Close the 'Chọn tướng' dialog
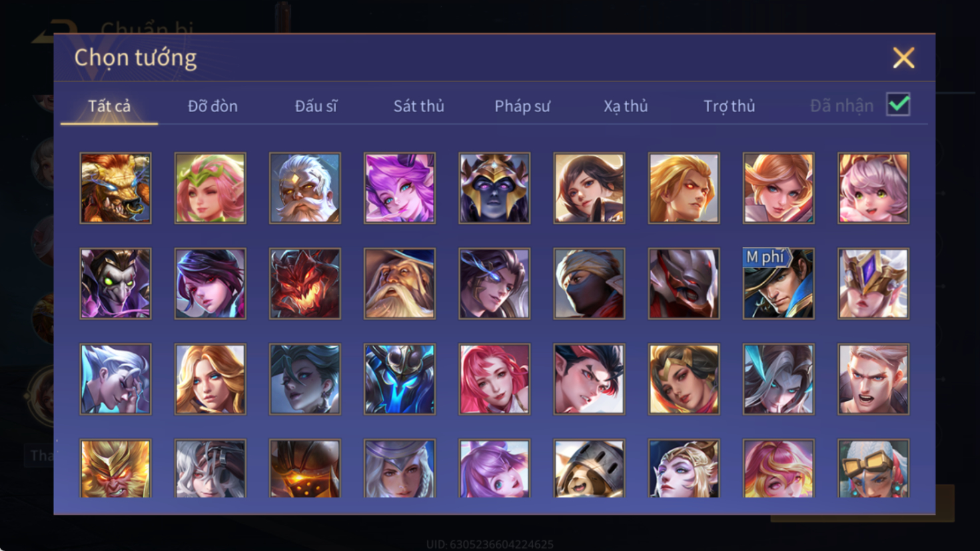980x551 pixels. (x=904, y=58)
